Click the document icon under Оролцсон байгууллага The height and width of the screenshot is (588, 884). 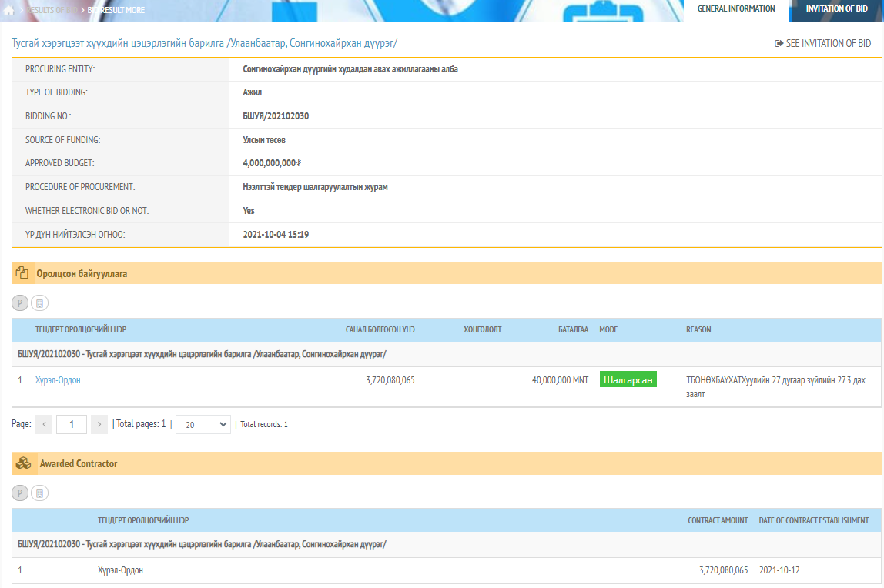point(39,303)
